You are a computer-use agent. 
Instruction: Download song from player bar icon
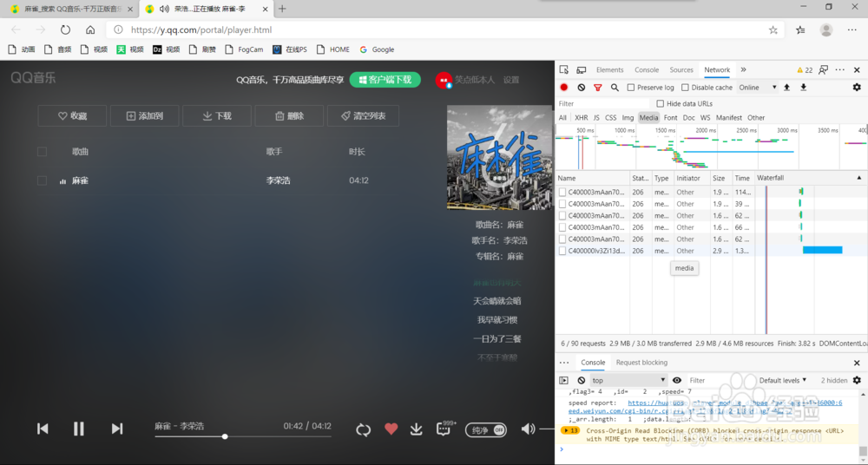pyautogui.click(x=417, y=429)
